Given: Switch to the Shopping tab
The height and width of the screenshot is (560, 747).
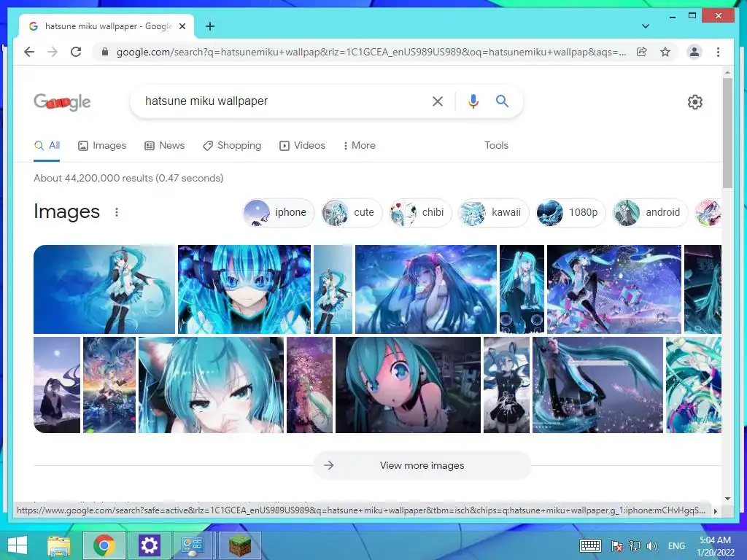Looking at the screenshot, I should pos(232,145).
